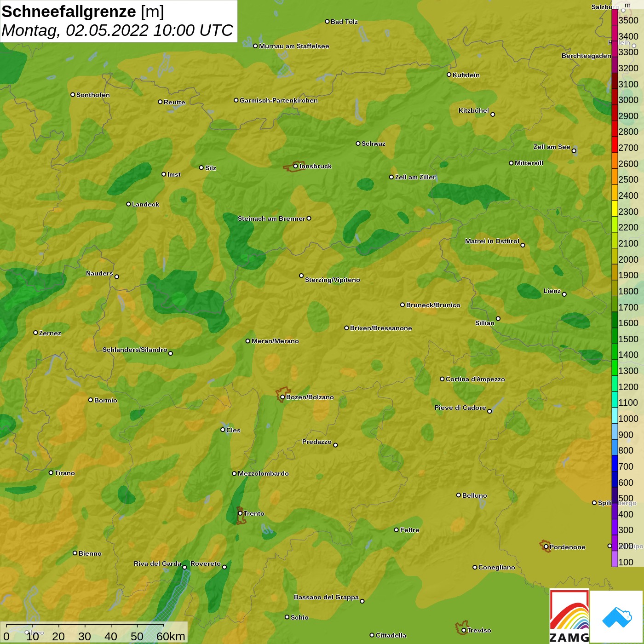Click the Bassano del Grappa label

(327, 597)
